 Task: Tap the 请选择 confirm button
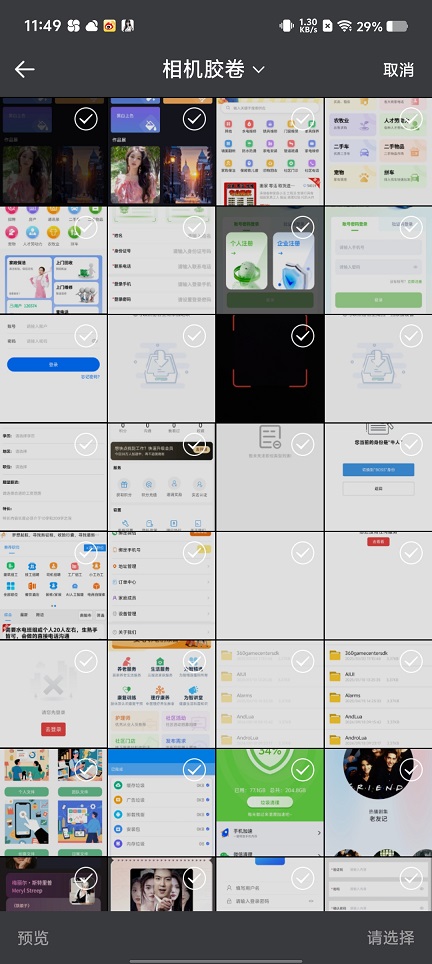click(391, 938)
